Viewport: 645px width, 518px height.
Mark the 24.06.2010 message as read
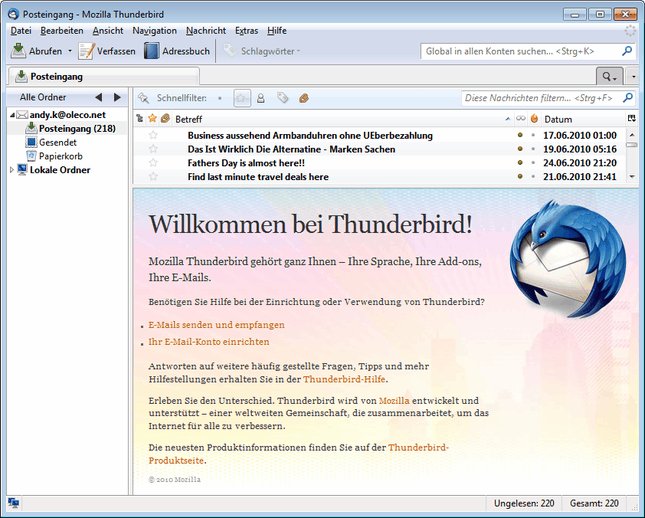(x=520, y=163)
